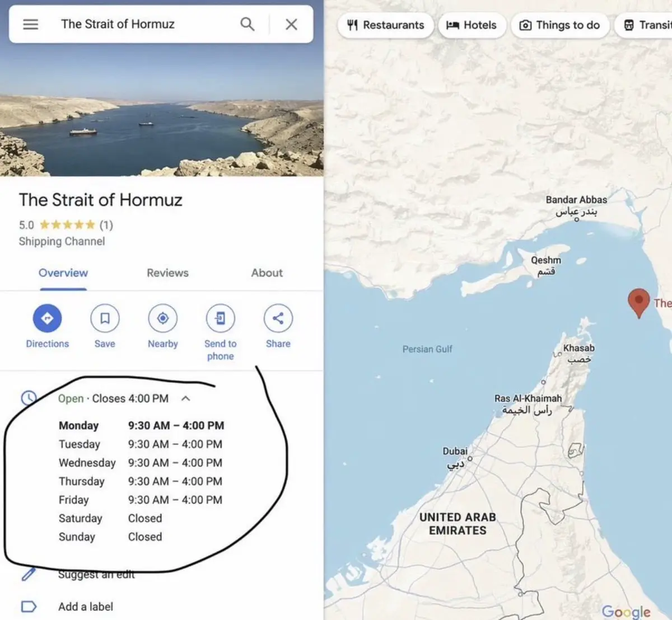Click the blue Directions icon
Screen dimensions: 672x620
coord(47,318)
